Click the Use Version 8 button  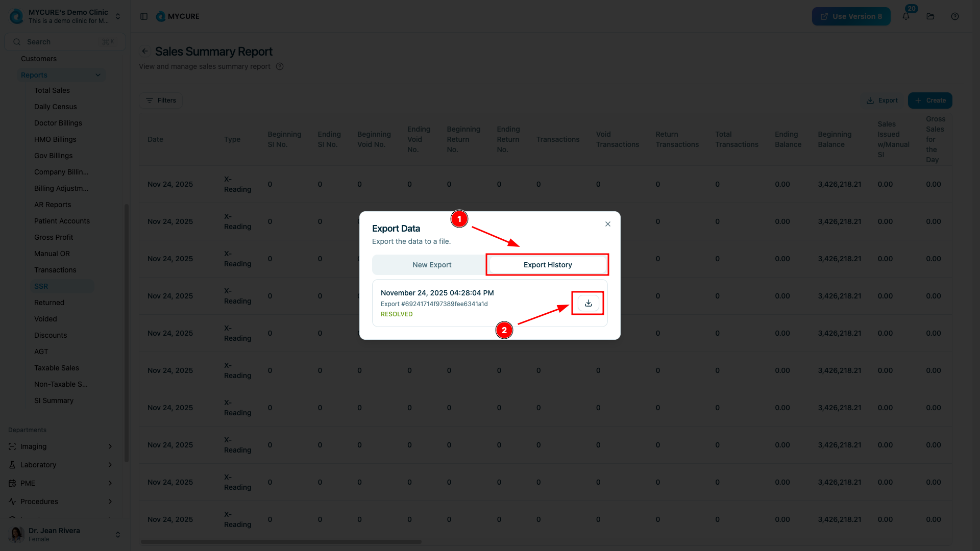tap(851, 16)
